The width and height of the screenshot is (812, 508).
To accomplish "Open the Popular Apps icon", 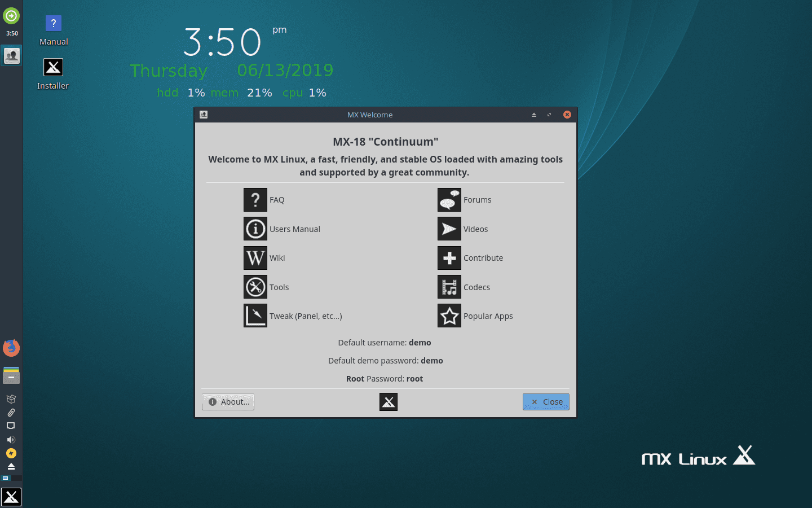I will click(x=449, y=316).
